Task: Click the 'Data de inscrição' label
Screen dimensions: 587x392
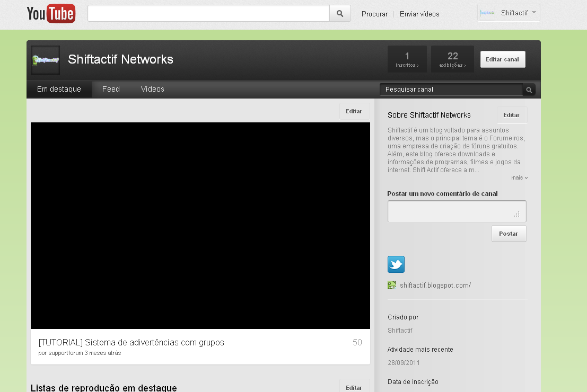Action: 413,381
